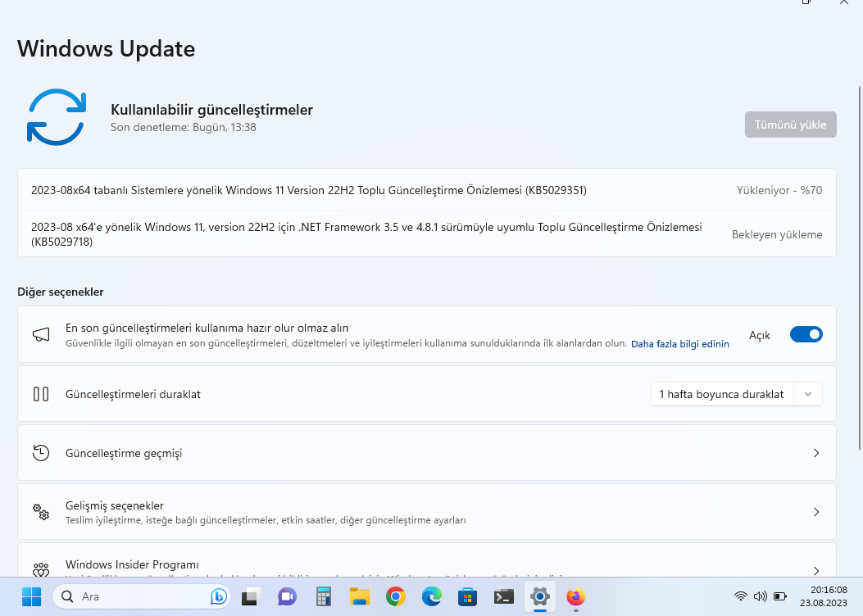The image size is (863, 616).
Task: Click the battery tray icon
Action: pos(780,596)
